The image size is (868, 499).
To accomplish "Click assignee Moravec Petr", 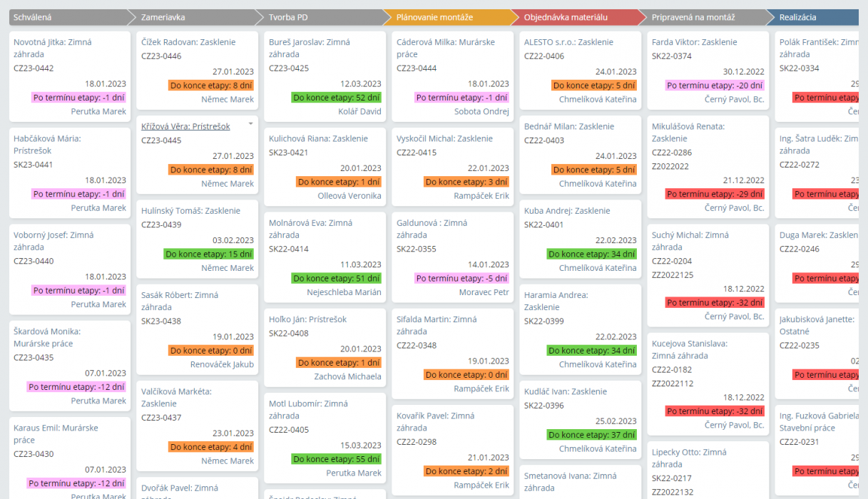I will click(484, 292).
